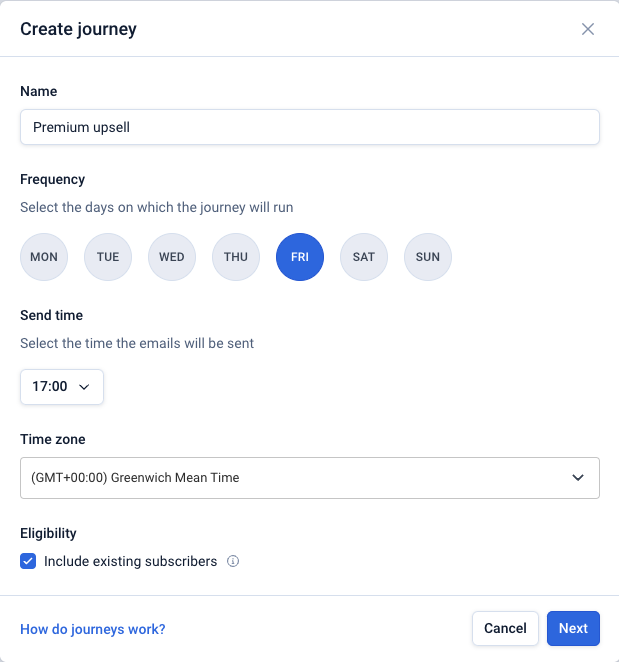Click the Greenwich Mean Time text
This screenshot has width=619, height=662.
[175, 478]
